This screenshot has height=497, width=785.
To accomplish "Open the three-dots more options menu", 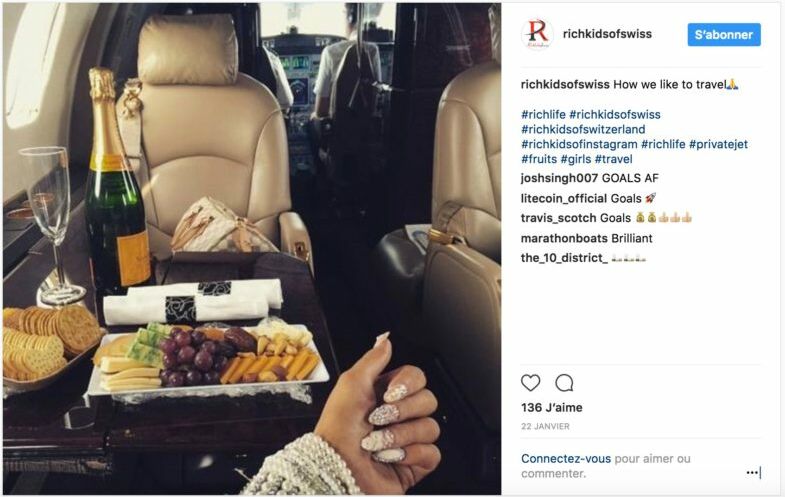I will point(752,472).
